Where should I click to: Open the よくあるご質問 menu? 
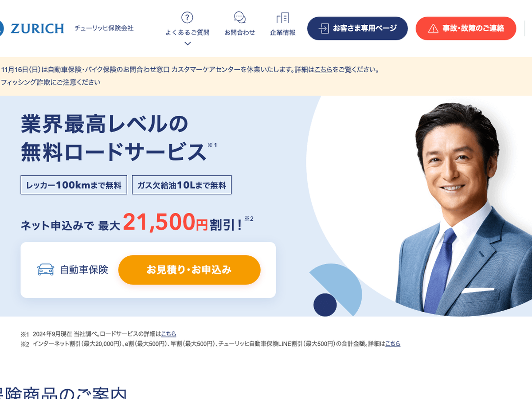[187, 32]
